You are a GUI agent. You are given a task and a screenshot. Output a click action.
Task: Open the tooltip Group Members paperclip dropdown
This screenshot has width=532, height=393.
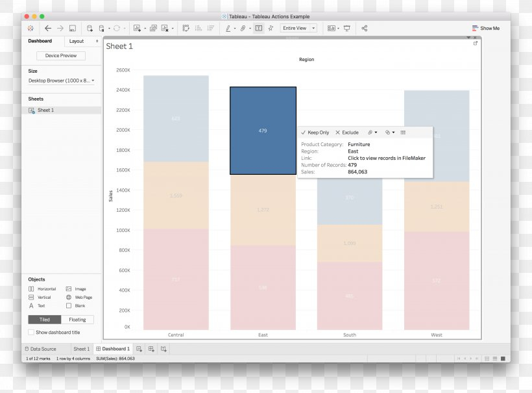coord(372,133)
